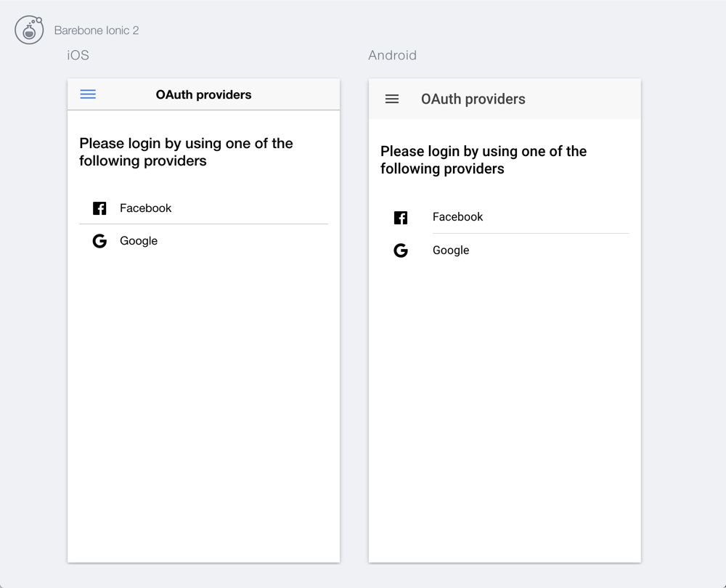The image size is (726, 588).
Task: Choose Facebook login in iOS preview
Action: click(204, 208)
